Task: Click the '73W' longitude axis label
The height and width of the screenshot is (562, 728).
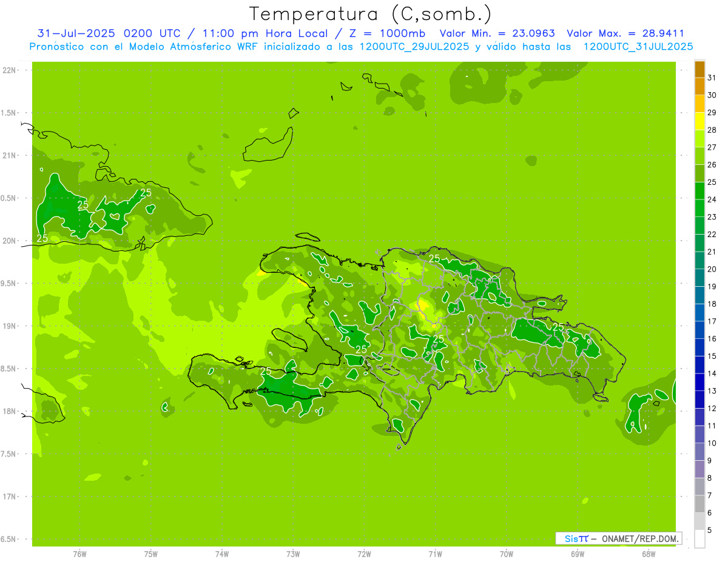Action: click(x=293, y=554)
